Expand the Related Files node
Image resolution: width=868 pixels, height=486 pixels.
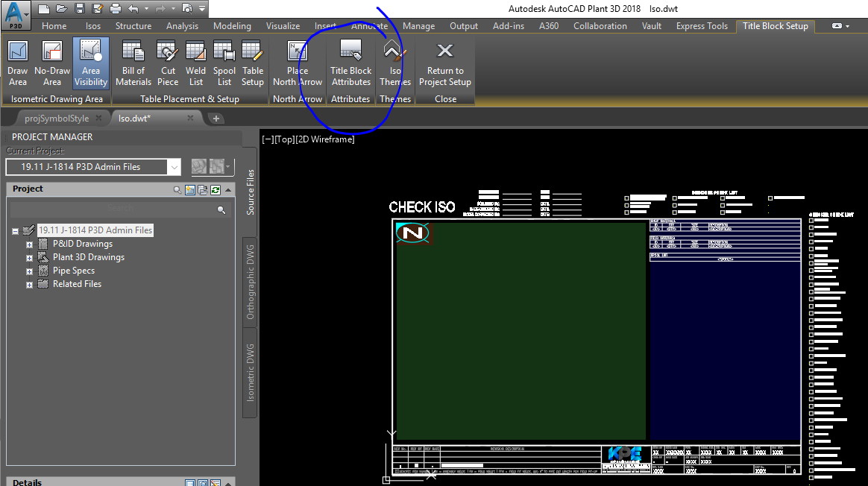click(x=29, y=285)
